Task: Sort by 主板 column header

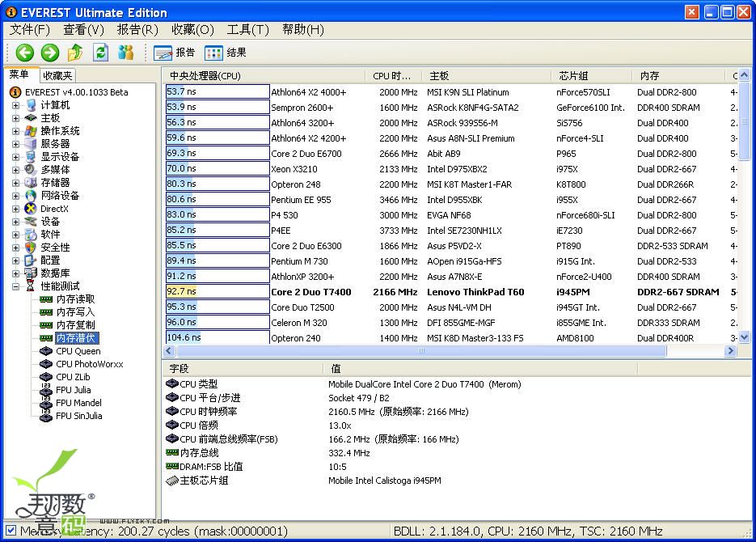Action: 487,76
